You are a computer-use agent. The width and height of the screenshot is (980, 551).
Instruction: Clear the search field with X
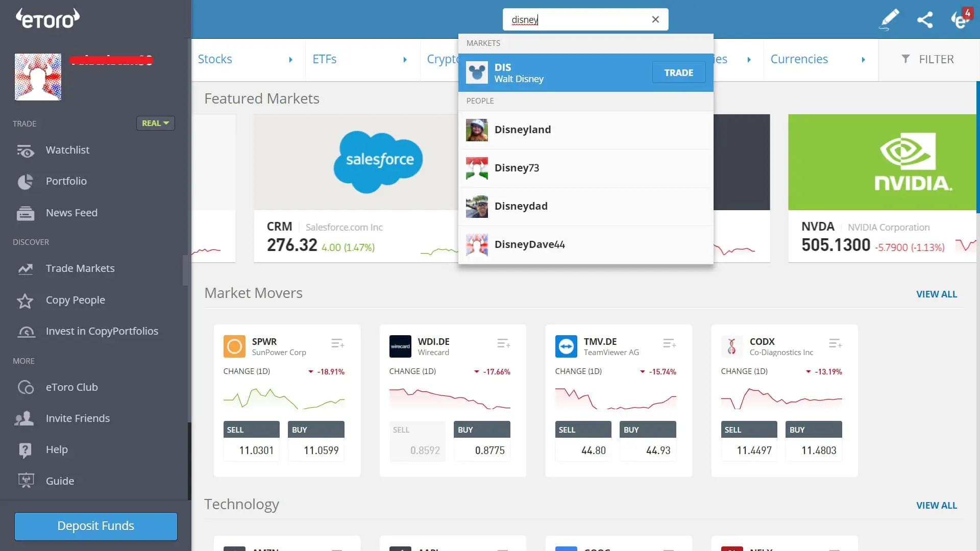tap(655, 19)
